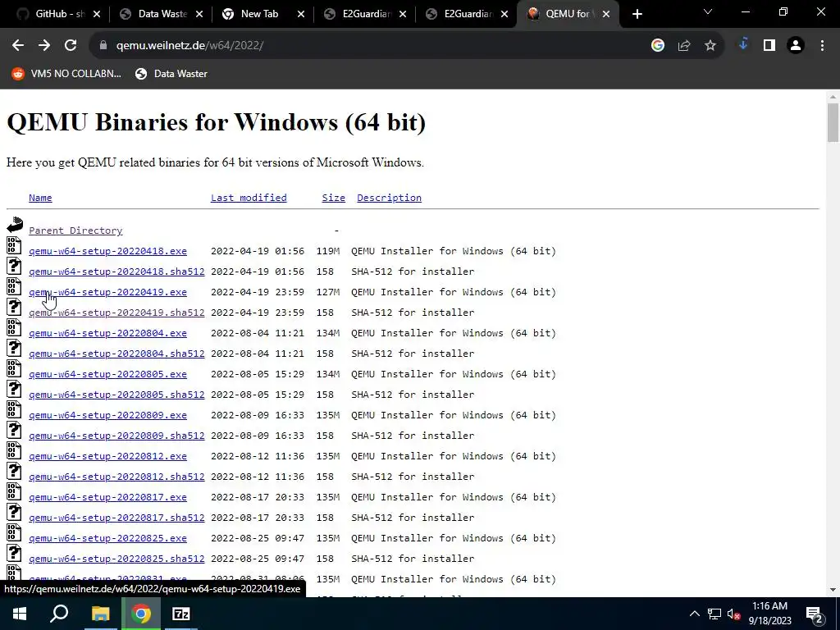Open qemu-w64-setup-20220812.sha512

click(x=116, y=477)
